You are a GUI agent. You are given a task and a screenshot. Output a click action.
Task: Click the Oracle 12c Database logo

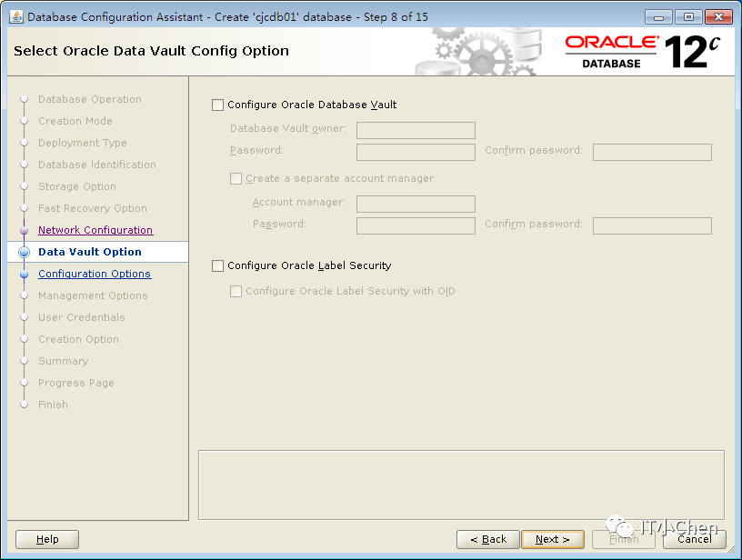pyautogui.click(x=643, y=52)
